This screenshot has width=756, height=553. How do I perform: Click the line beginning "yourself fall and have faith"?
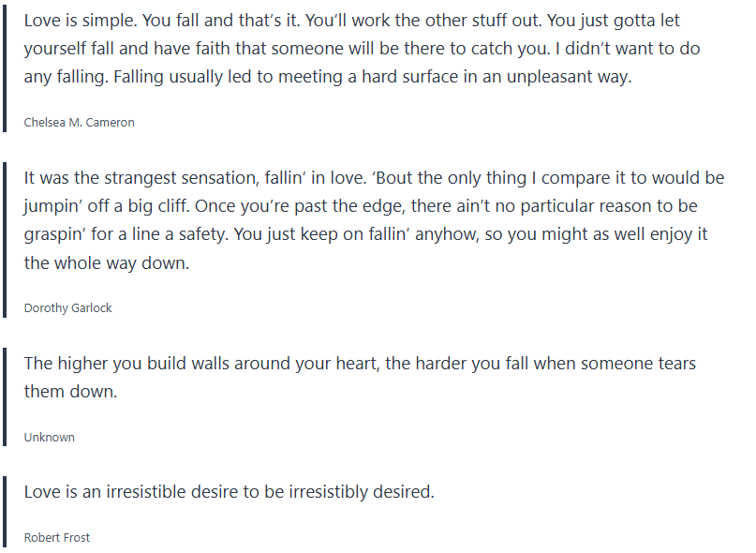(x=361, y=49)
